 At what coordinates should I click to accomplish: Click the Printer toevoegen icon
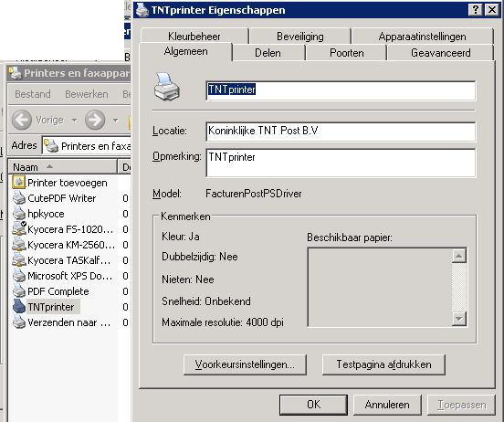pos(18,182)
